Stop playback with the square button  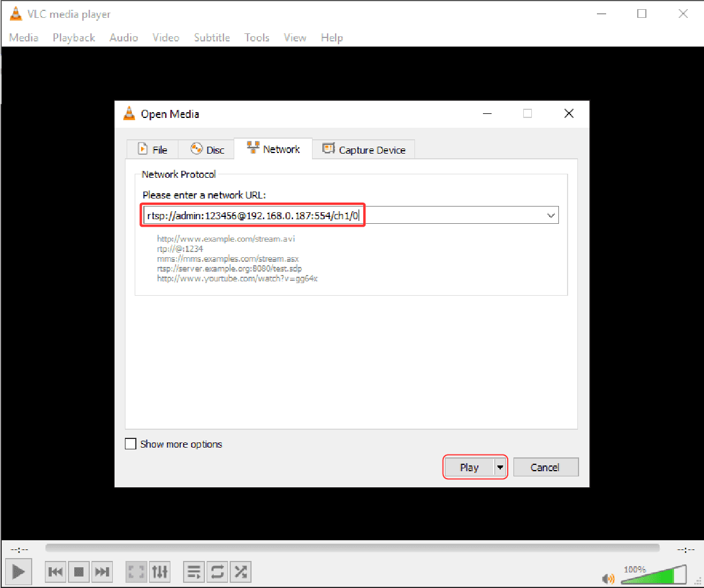click(79, 571)
